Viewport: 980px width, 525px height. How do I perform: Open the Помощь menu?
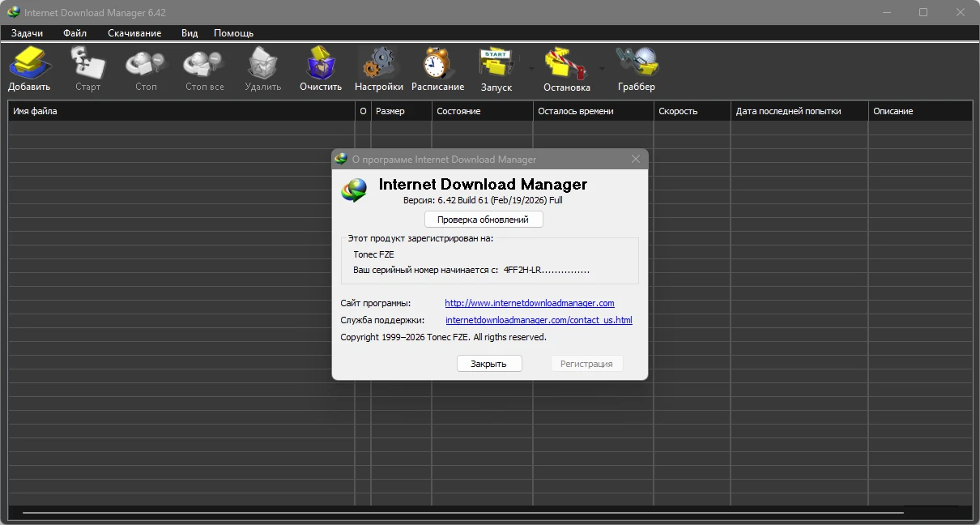coord(233,33)
